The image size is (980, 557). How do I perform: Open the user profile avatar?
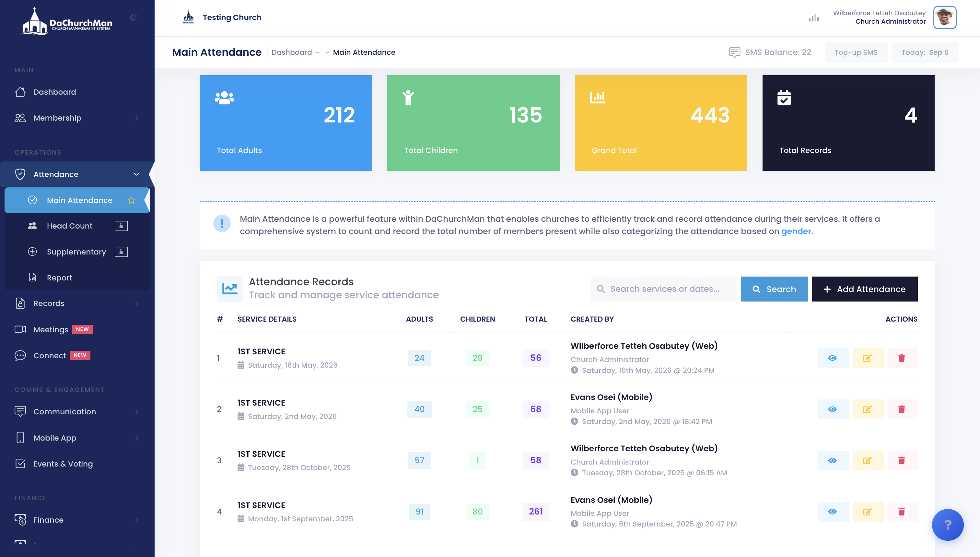[x=944, y=17]
